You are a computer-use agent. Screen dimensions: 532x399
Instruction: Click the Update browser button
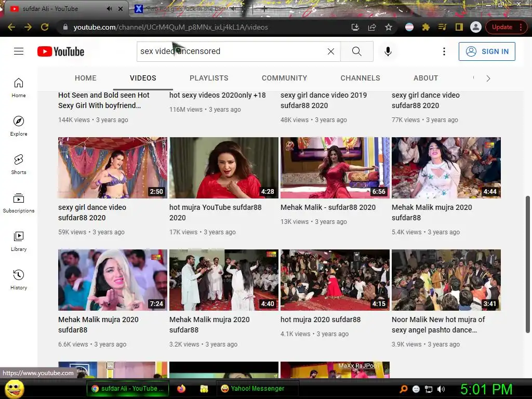(502, 27)
